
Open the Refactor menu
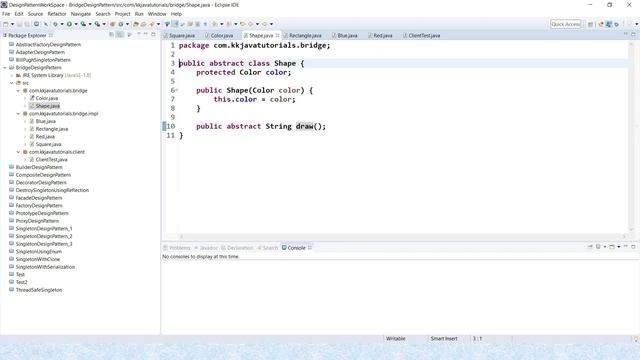57,14
